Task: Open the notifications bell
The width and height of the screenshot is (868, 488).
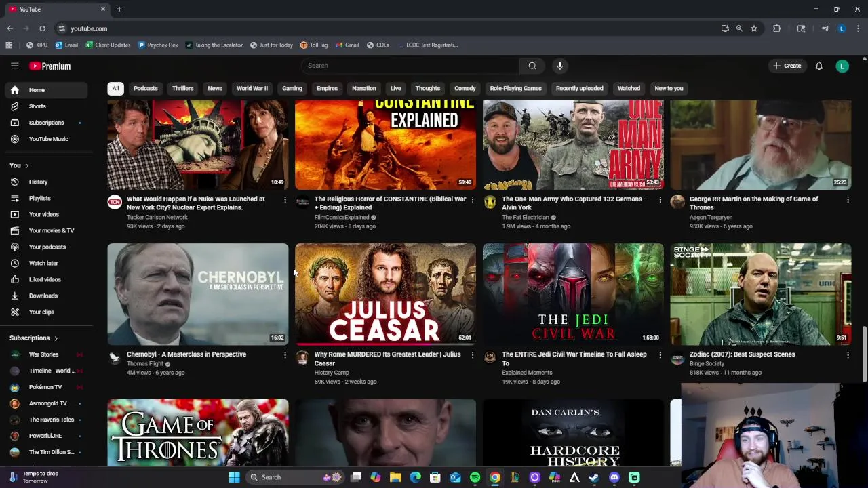Action: pyautogui.click(x=819, y=66)
